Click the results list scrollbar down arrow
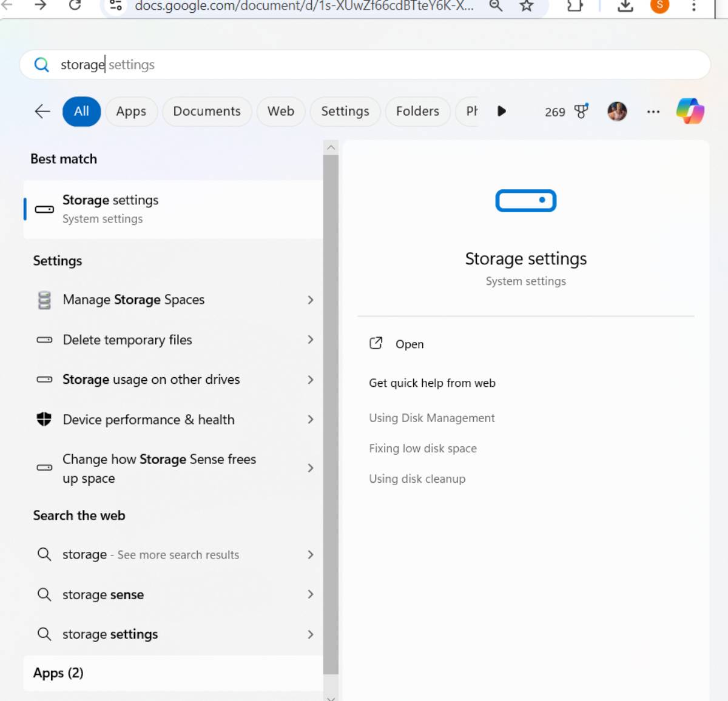This screenshot has width=728, height=701. [x=331, y=697]
